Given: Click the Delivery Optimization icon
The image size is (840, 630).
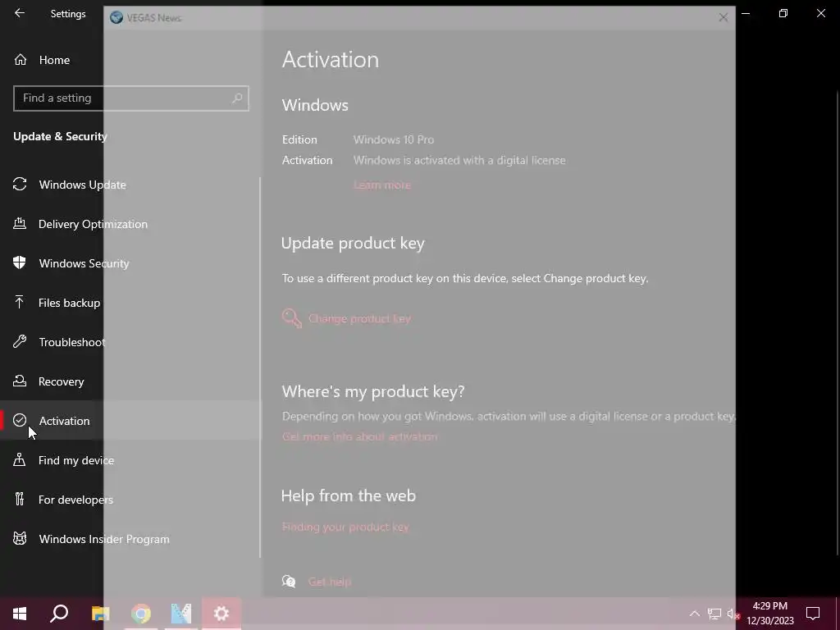Looking at the screenshot, I should tap(20, 223).
